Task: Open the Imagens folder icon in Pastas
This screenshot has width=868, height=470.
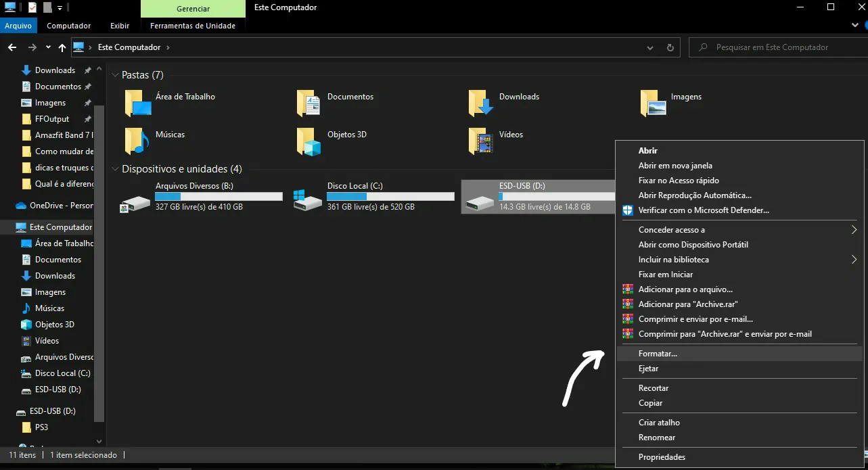Action: 654,103
